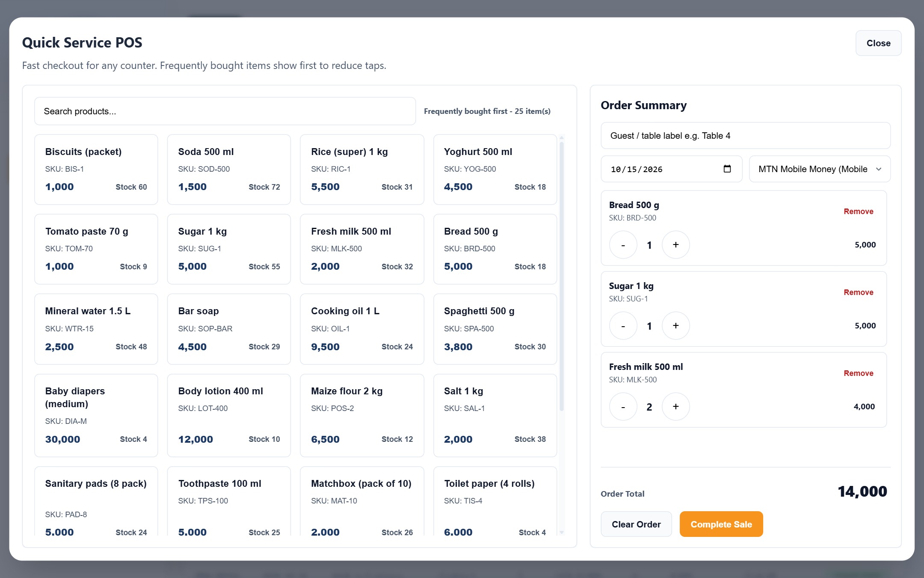
Task: Select the Bread 500 g product card
Action: (495, 249)
